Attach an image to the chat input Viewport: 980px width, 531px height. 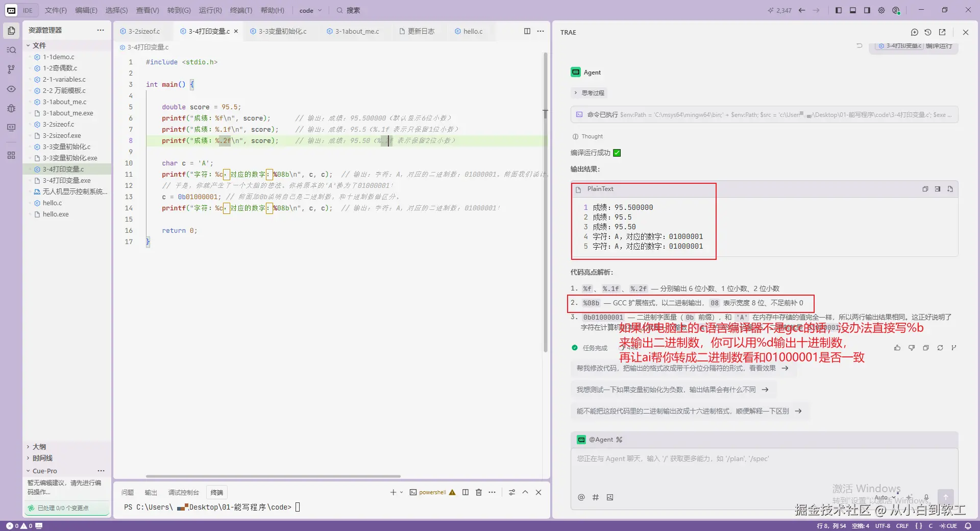click(x=610, y=497)
